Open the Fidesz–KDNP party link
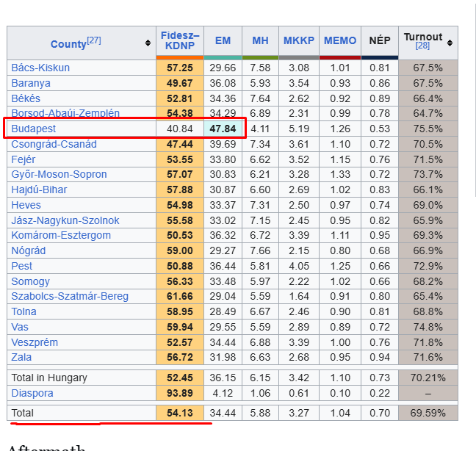476x451 pixels. coord(180,40)
